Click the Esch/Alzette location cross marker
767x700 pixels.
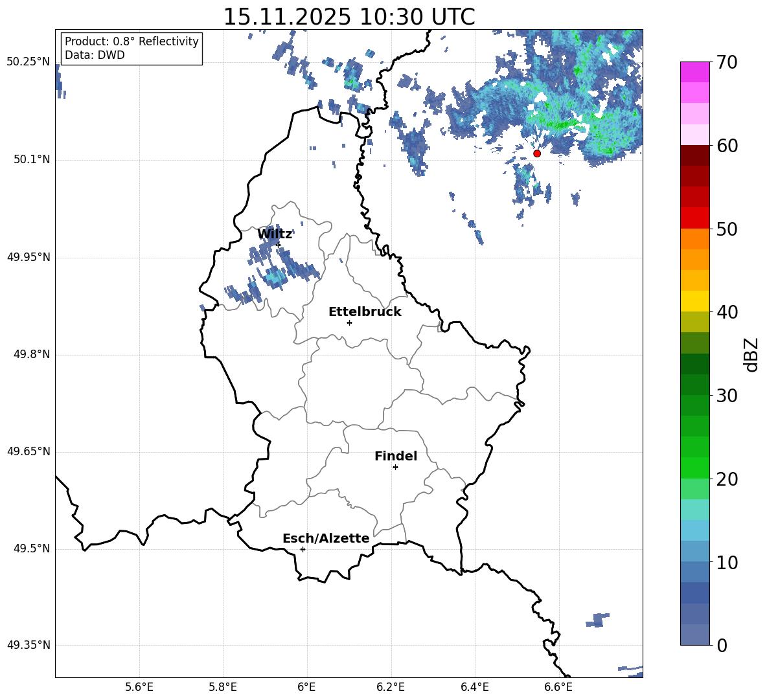click(x=303, y=549)
